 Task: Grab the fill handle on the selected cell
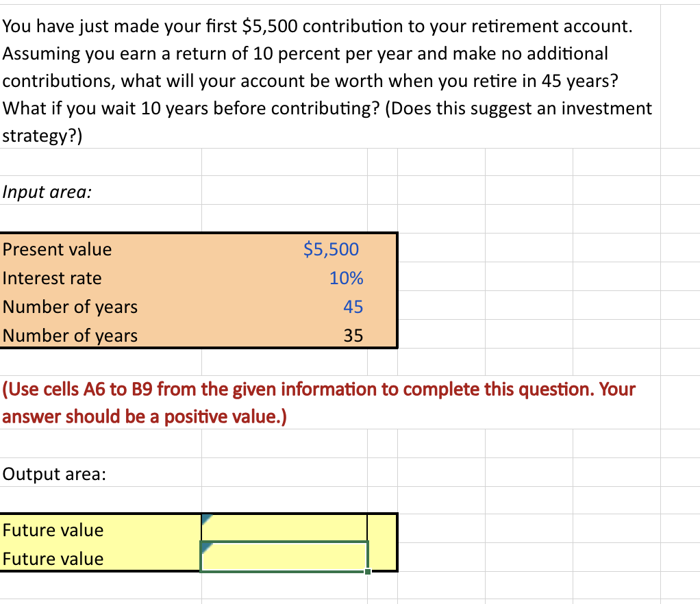368,571
